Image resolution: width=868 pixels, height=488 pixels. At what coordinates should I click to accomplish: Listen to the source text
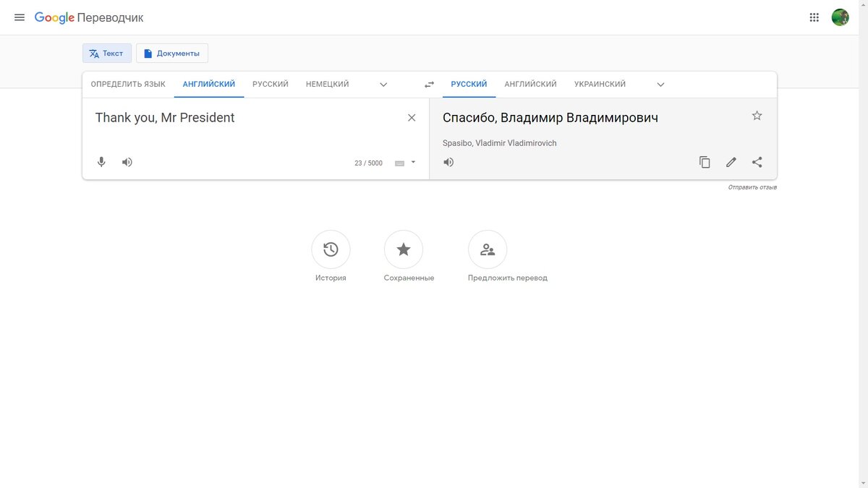pyautogui.click(x=127, y=162)
